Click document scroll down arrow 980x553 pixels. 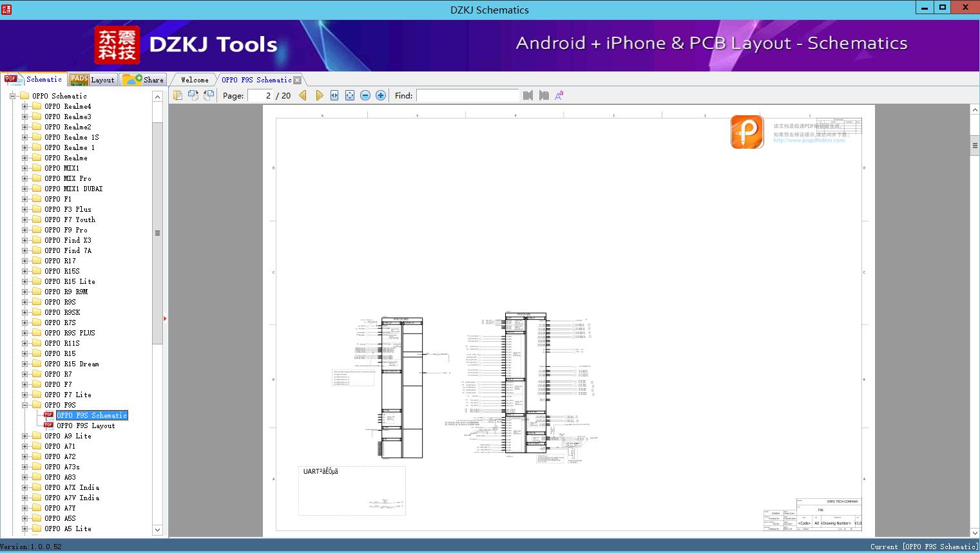[975, 532]
